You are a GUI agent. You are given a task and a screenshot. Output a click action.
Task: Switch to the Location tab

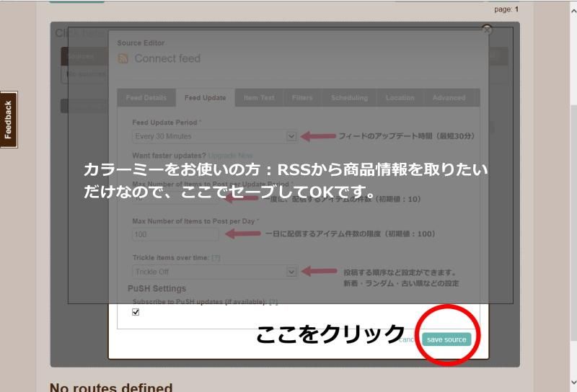click(400, 97)
